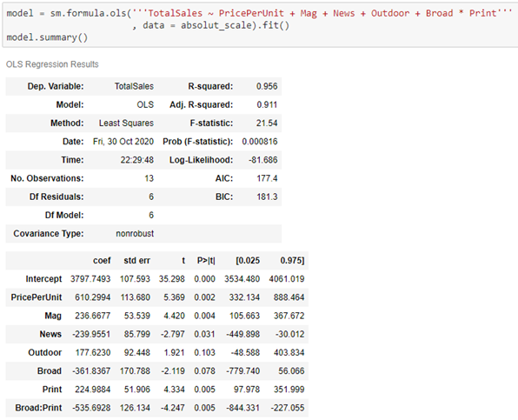Click the 'Df Model:' label
This screenshot has width=518, height=420.
pyautogui.click(x=64, y=215)
